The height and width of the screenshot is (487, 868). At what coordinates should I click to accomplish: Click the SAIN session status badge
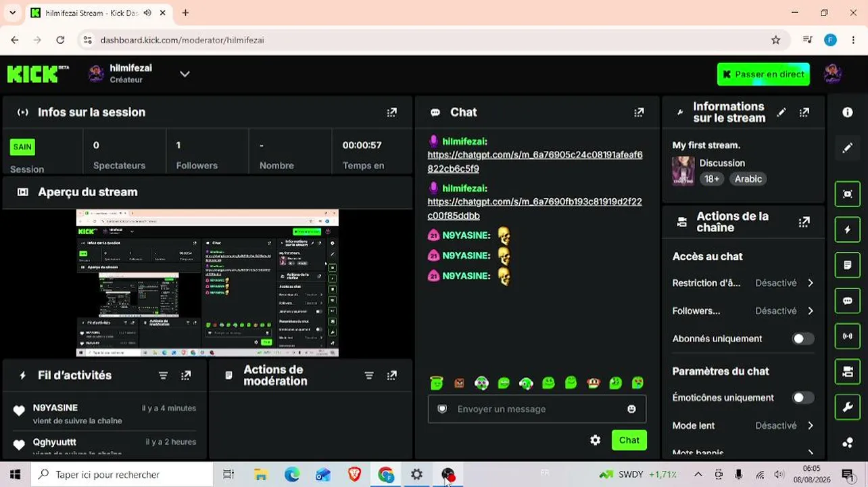22,147
